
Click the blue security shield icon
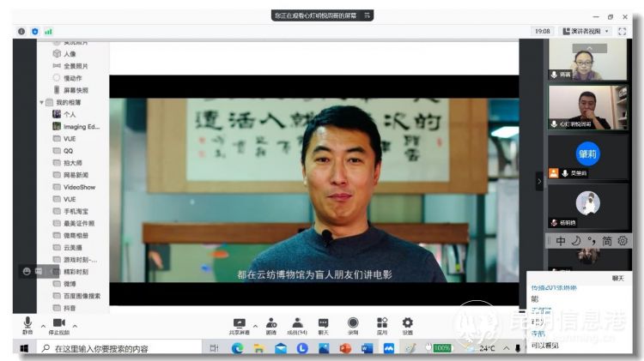pyautogui.click(x=34, y=31)
